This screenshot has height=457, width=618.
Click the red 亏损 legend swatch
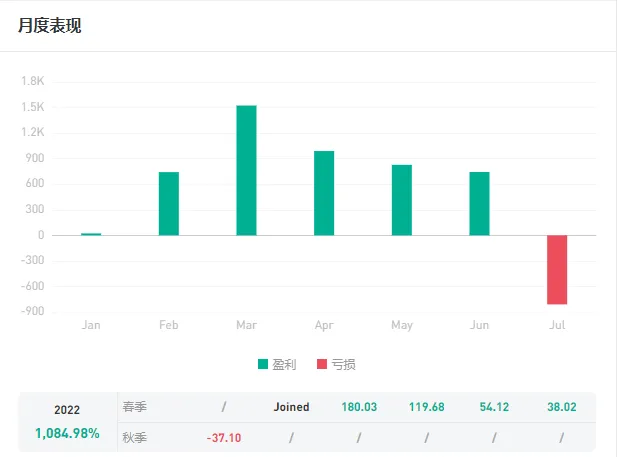click(x=322, y=364)
